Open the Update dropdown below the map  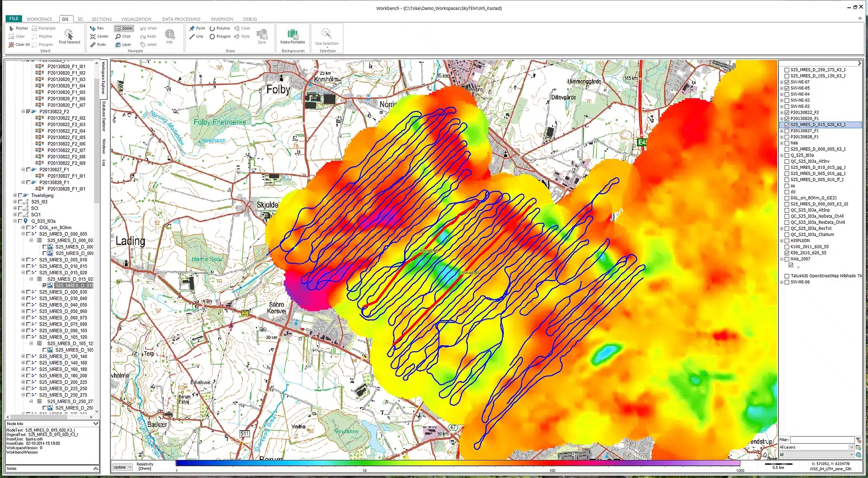(122, 467)
